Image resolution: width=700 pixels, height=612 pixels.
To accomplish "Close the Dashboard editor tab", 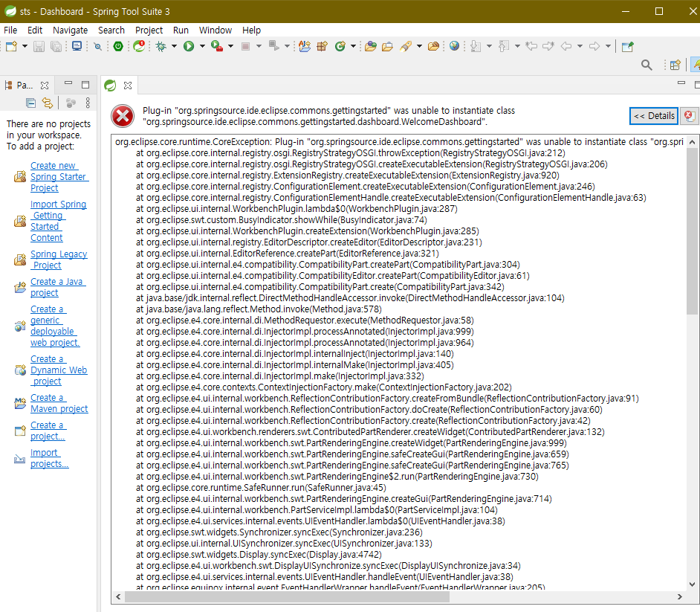I will (128, 86).
